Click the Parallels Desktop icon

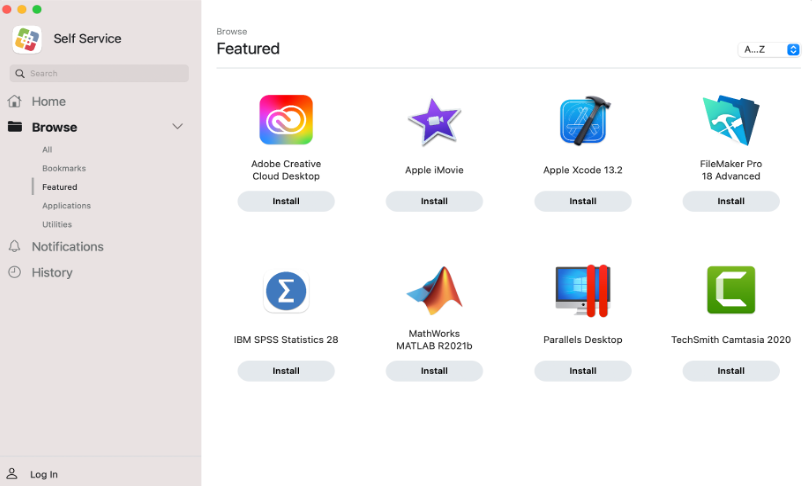[582, 291]
